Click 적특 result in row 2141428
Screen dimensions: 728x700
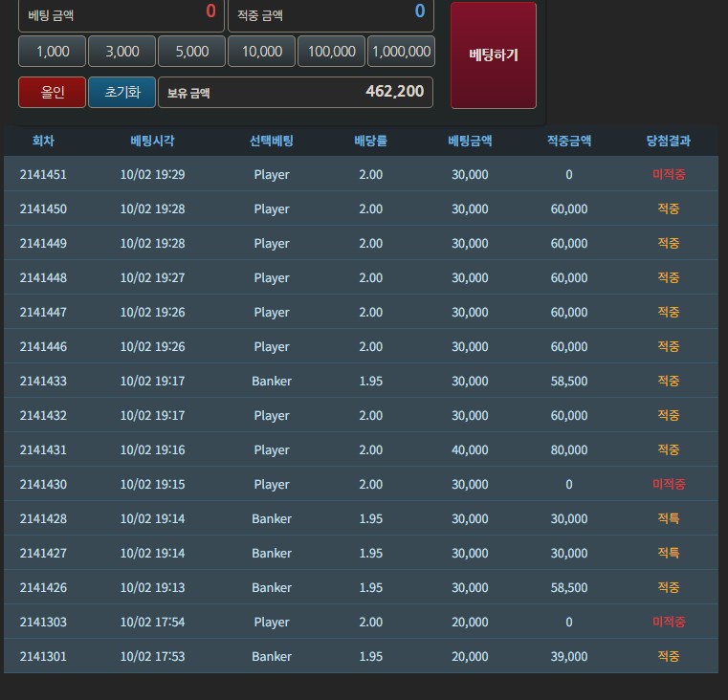pos(669,518)
